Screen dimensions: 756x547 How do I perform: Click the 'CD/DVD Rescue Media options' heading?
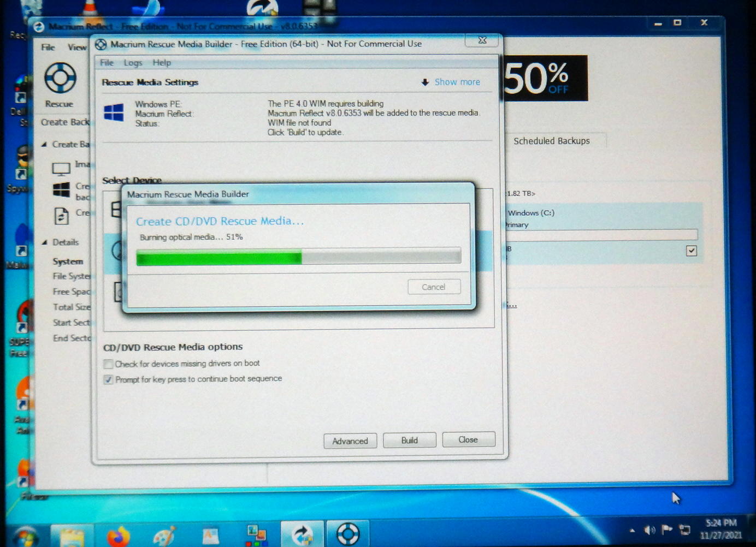[x=173, y=347]
